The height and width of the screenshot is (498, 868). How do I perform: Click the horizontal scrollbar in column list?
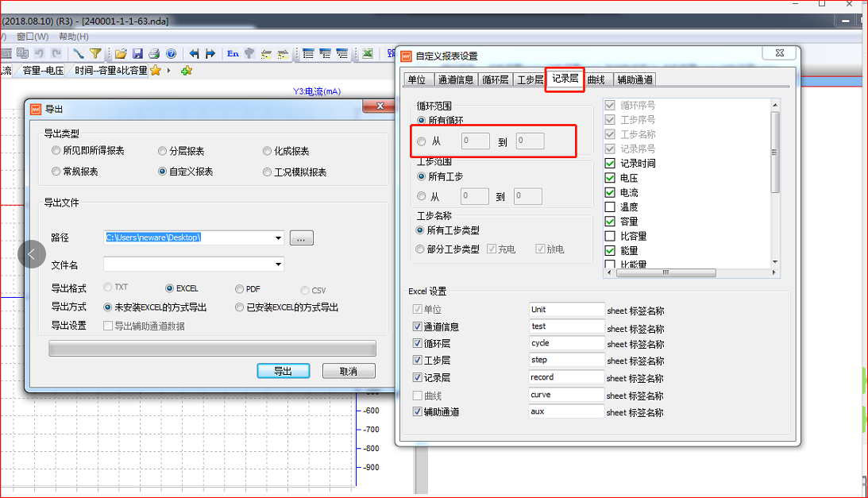[x=666, y=272]
